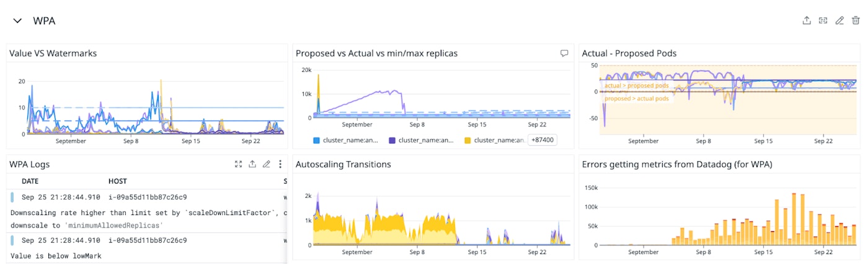868x264 pixels.
Task: Click the 'proposed > actual pods' marker label
Action: coord(636,99)
